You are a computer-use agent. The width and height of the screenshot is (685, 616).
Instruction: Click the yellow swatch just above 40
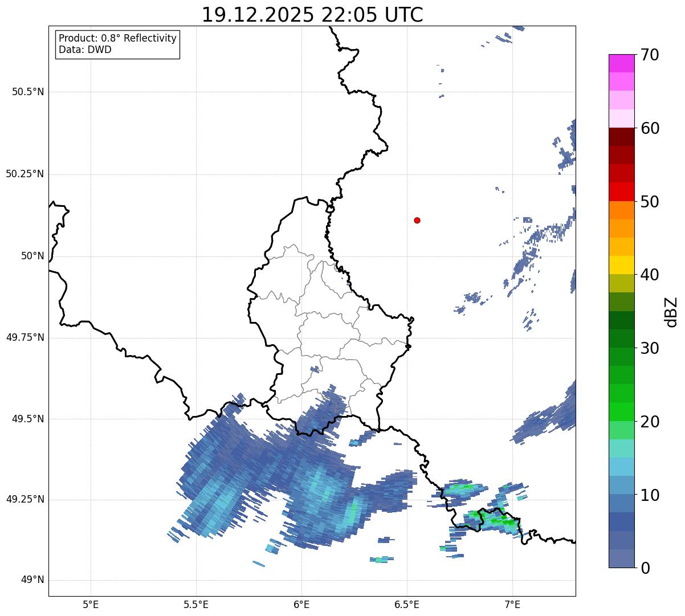point(622,266)
